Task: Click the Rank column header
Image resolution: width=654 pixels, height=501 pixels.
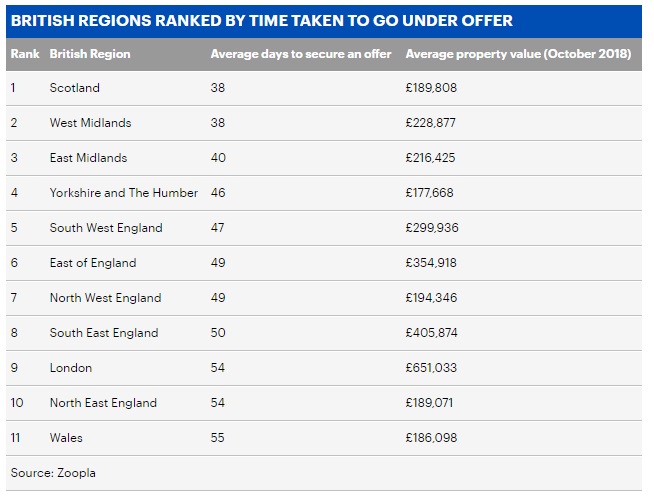Action: [24, 53]
